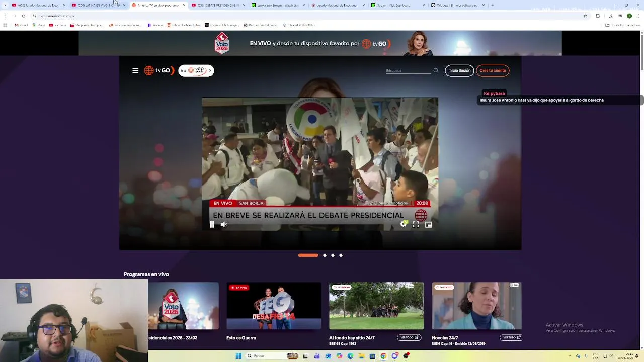Open the Windows Start menu
The height and width of the screenshot is (362, 644).
tap(238, 356)
